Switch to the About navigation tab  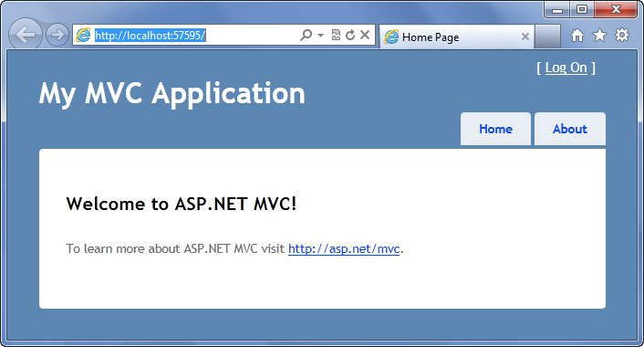[x=570, y=129]
